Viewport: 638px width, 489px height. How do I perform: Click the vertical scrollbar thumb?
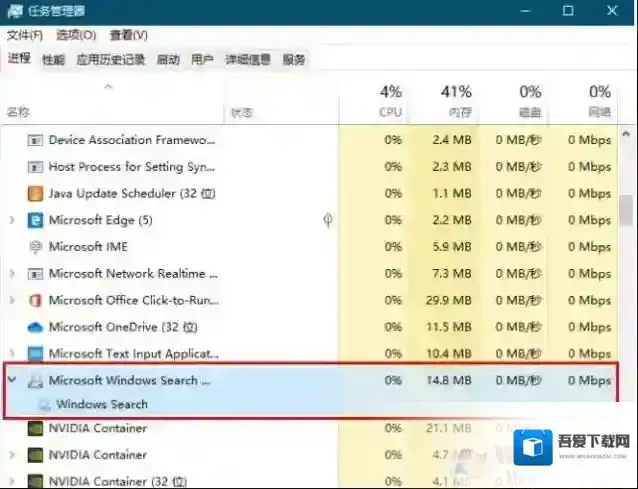(626, 210)
